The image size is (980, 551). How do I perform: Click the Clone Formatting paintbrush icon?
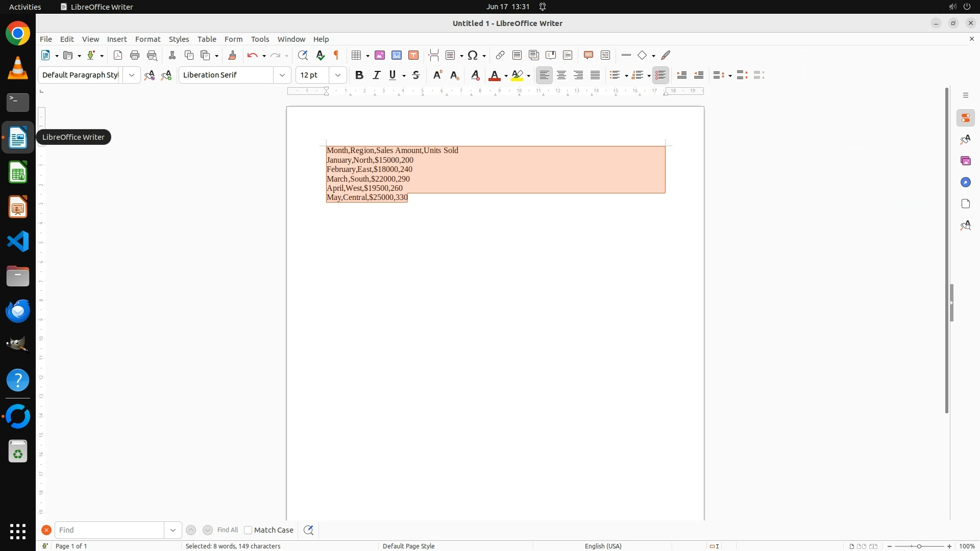pos(232,55)
